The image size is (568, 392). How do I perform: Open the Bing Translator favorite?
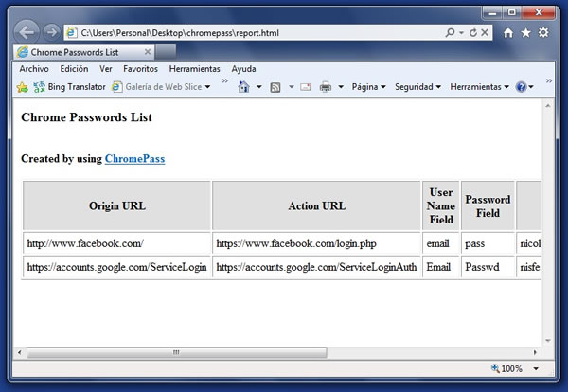[69, 87]
